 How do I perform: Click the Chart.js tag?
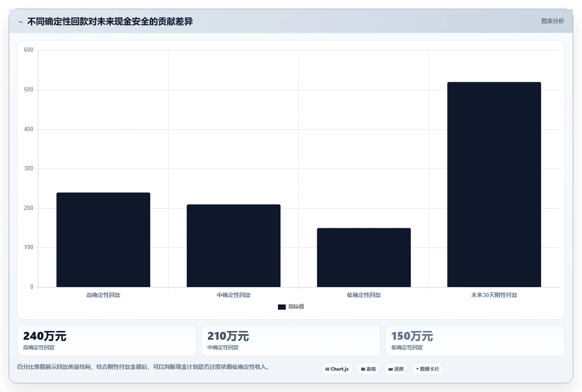click(337, 369)
